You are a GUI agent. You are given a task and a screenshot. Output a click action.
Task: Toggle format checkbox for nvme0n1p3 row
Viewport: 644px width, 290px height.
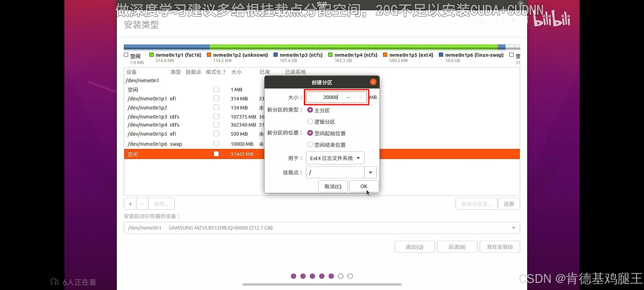216,117
